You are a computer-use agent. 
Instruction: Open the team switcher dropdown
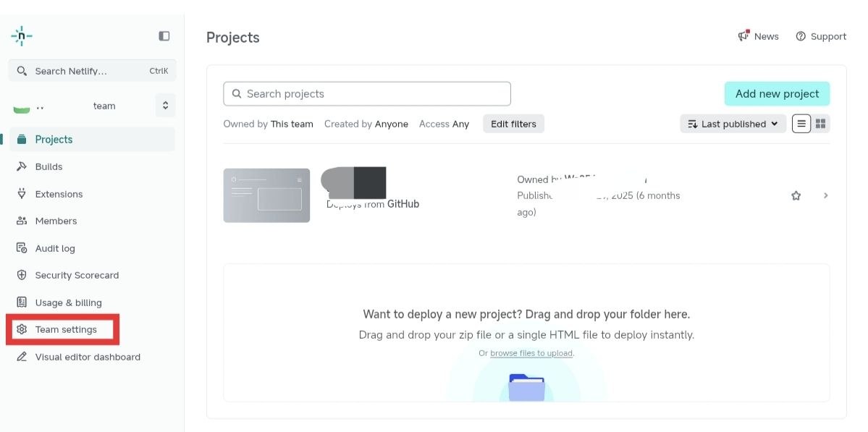coord(165,106)
